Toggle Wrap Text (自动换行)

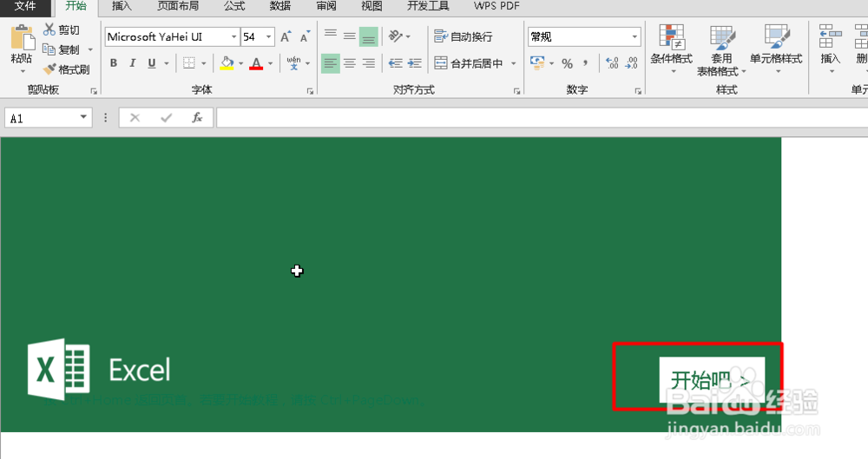click(x=464, y=36)
